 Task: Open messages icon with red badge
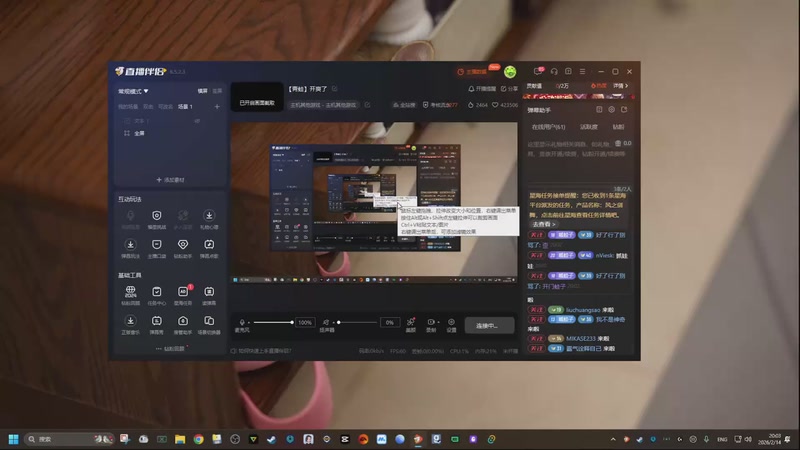pyautogui.click(x=538, y=71)
